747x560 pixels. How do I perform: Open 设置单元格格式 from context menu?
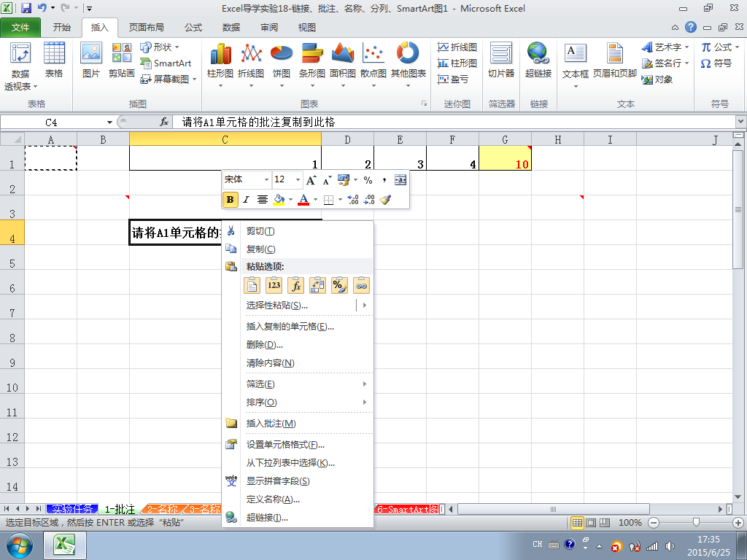(x=298, y=444)
